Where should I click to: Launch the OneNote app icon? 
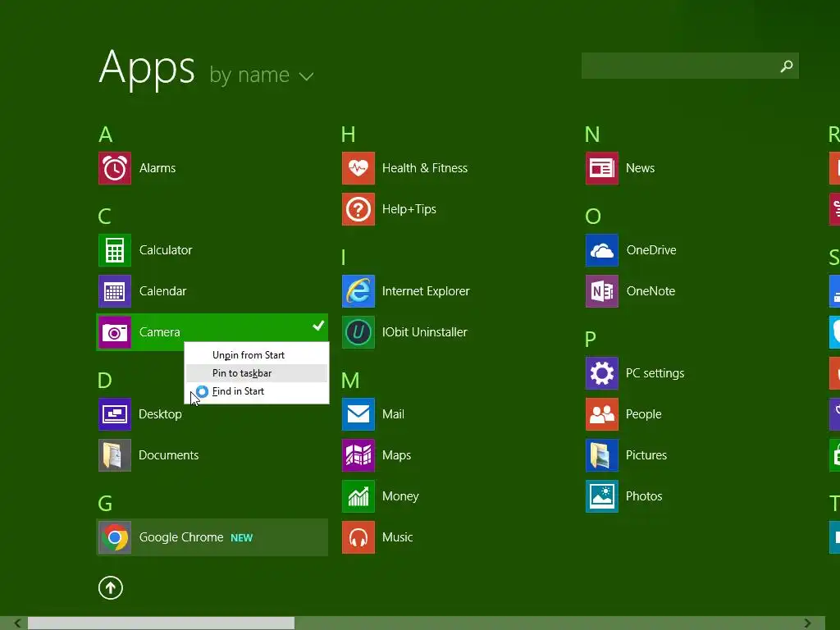tap(602, 291)
